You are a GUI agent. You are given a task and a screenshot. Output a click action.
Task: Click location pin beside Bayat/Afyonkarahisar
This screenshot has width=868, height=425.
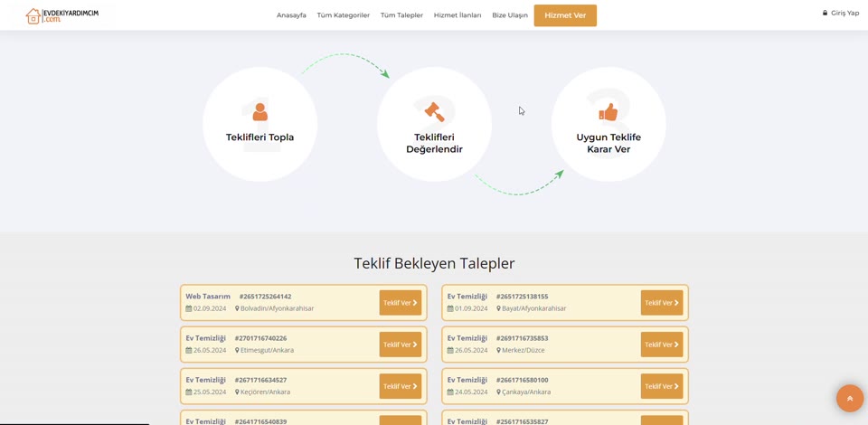coord(499,308)
